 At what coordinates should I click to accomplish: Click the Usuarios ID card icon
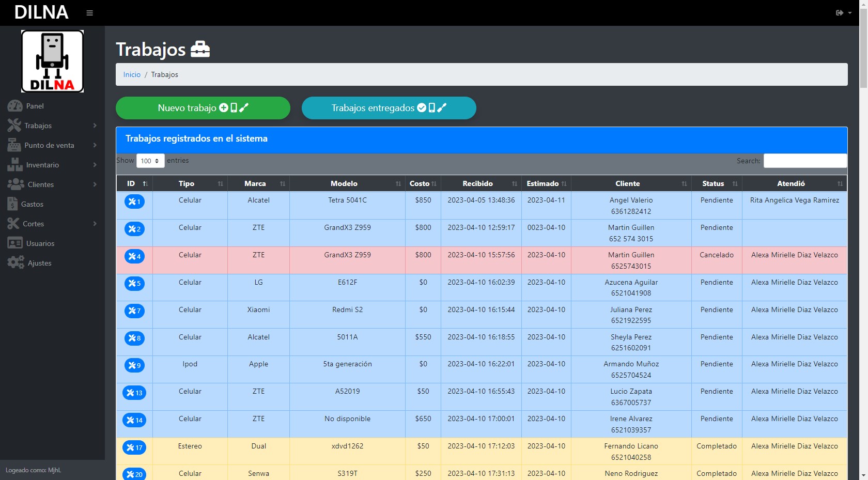[x=15, y=243]
